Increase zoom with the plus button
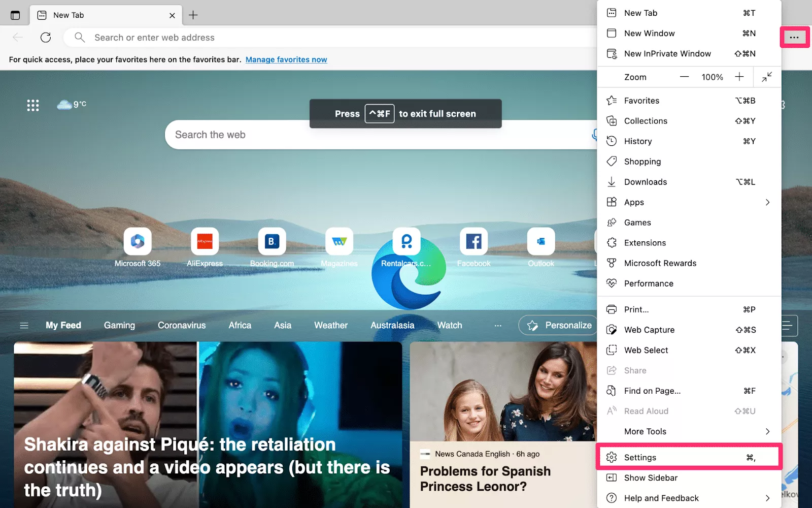This screenshot has height=508, width=812. (739, 77)
